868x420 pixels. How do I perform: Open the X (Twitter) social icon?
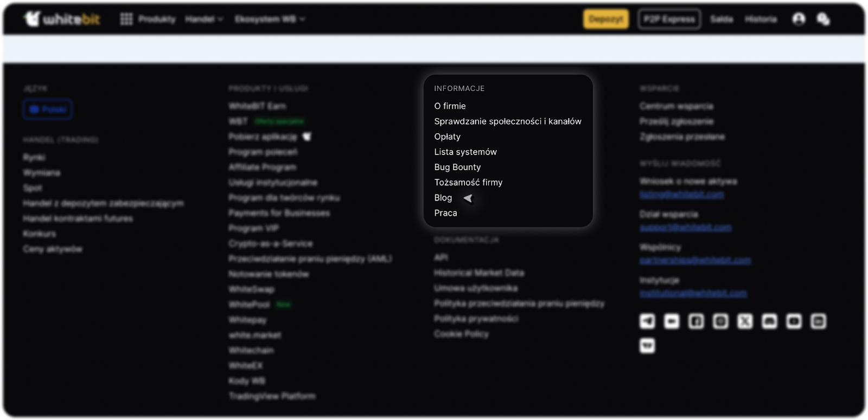tap(745, 321)
